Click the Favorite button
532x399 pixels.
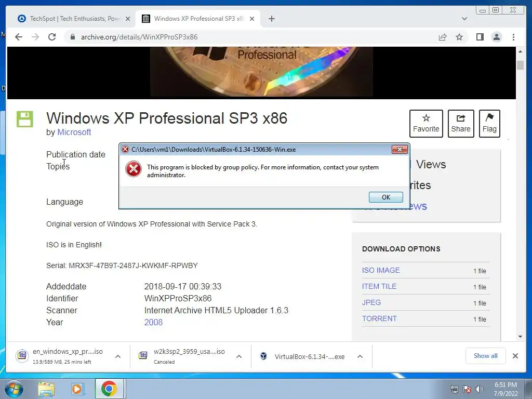426,124
